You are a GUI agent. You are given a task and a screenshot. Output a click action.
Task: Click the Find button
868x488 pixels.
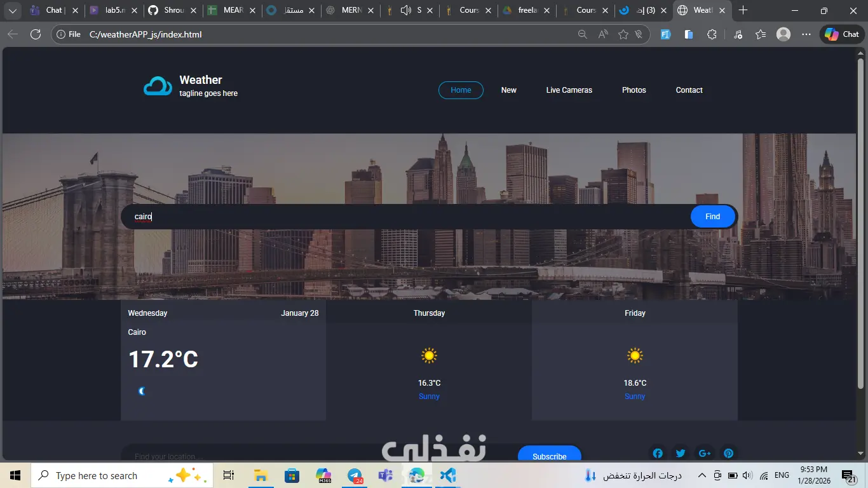713,217
